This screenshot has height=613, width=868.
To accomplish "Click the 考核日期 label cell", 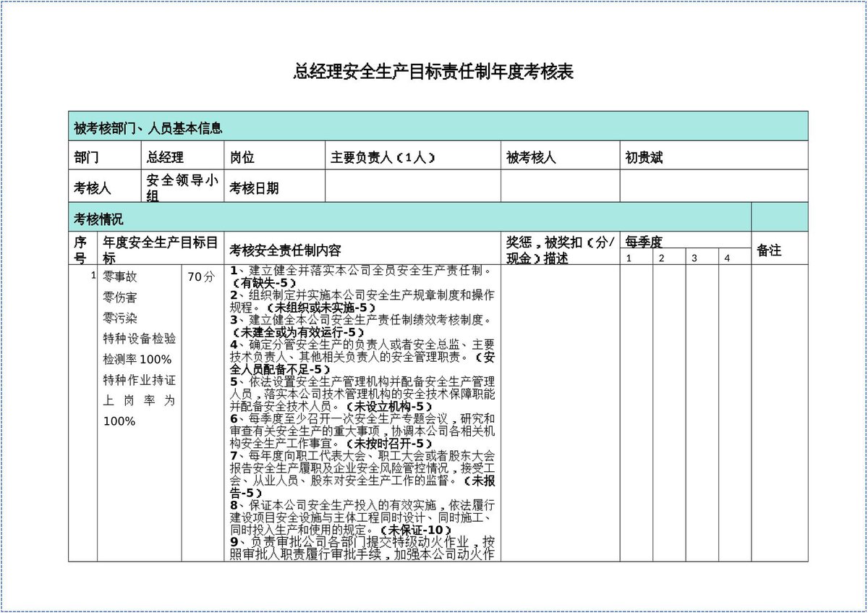I will coord(275,187).
